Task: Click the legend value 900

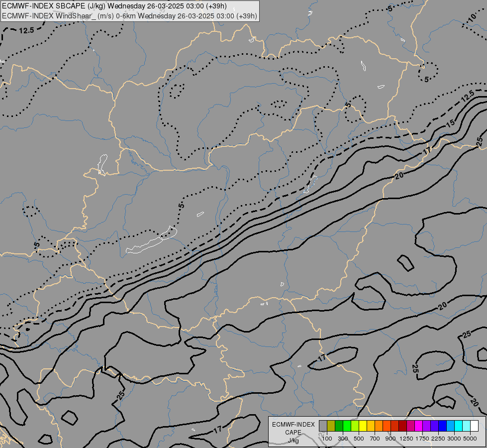Action: pyautogui.click(x=390, y=439)
